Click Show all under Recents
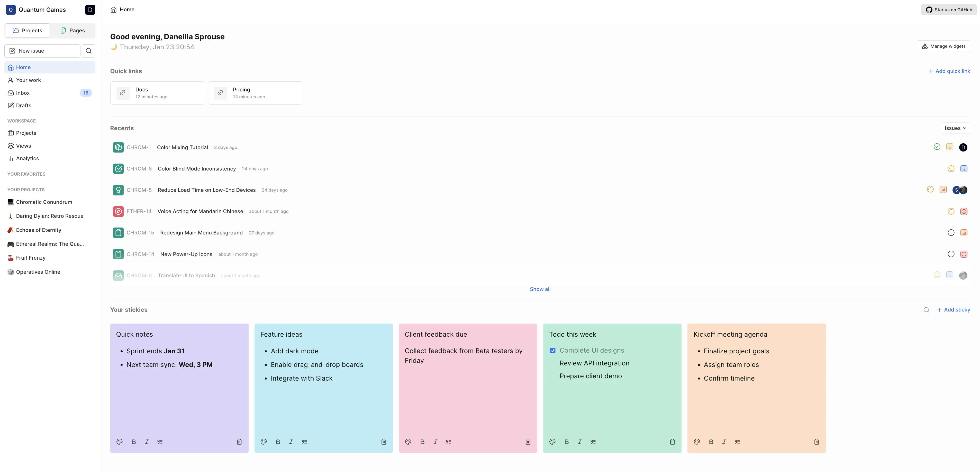The image size is (980, 472). point(540,289)
